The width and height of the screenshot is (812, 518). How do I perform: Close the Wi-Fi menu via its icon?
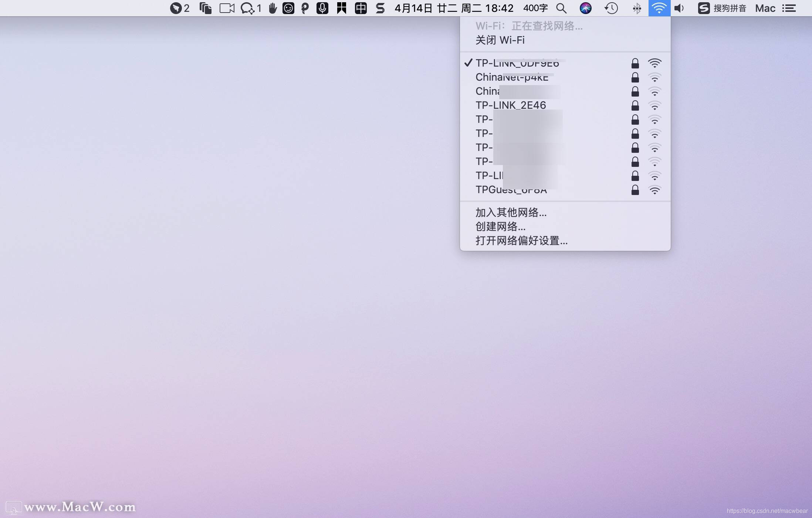(x=659, y=8)
